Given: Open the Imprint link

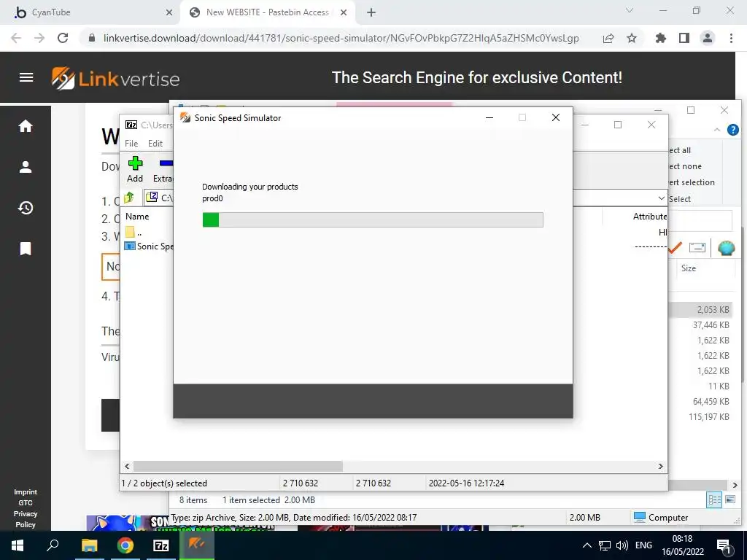Looking at the screenshot, I should click(x=26, y=492).
